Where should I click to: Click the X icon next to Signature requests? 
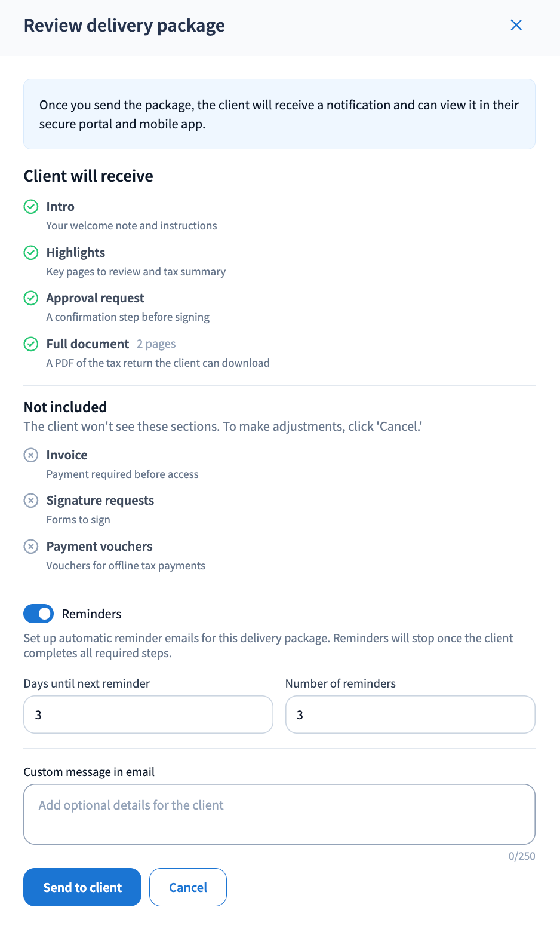tap(31, 501)
